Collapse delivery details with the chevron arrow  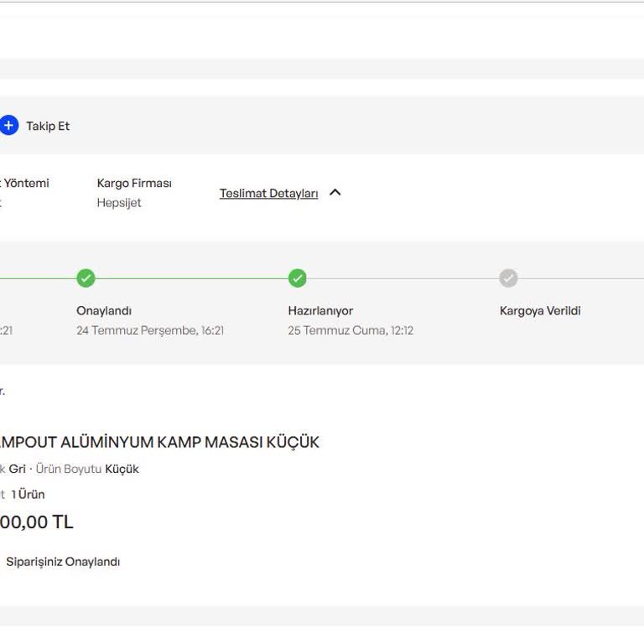point(335,193)
